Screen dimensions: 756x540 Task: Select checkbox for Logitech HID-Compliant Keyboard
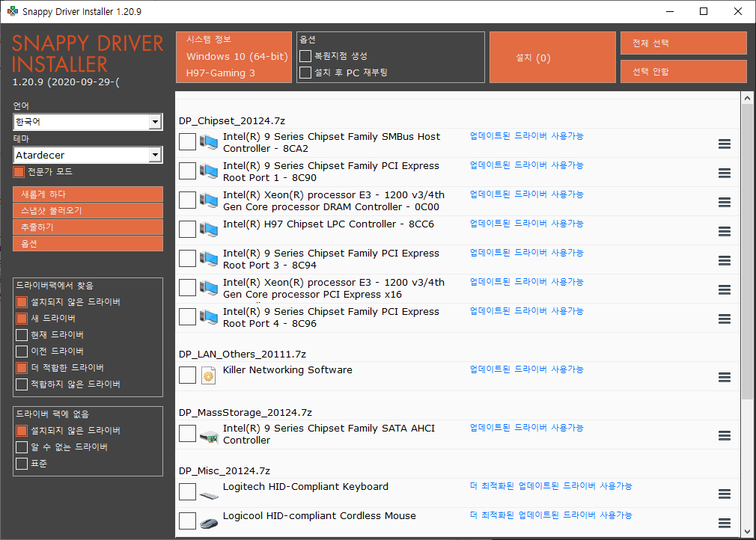click(x=187, y=492)
